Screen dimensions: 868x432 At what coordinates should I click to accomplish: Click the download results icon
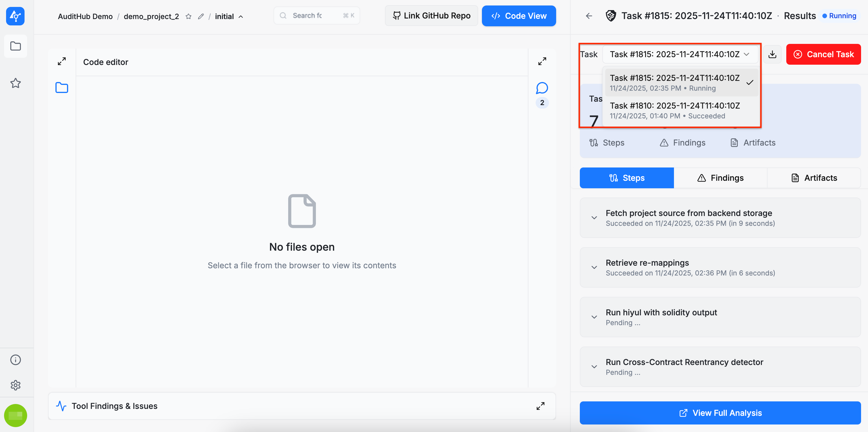click(x=772, y=54)
